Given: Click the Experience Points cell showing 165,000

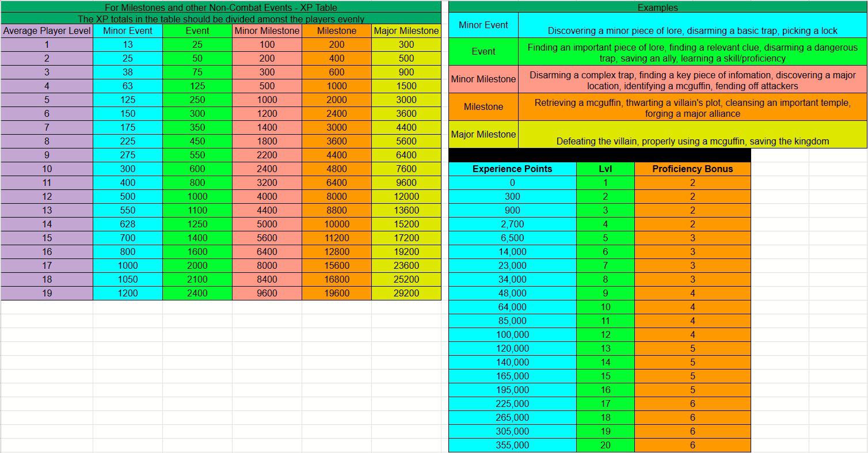Looking at the screenshot, I should 512,376.
